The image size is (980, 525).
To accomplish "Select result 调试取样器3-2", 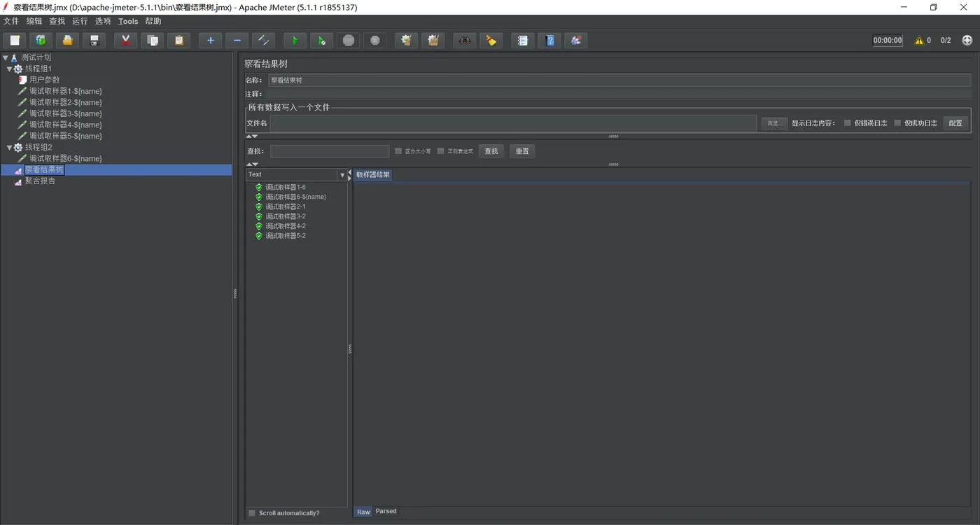I will [x=285, y=217].
